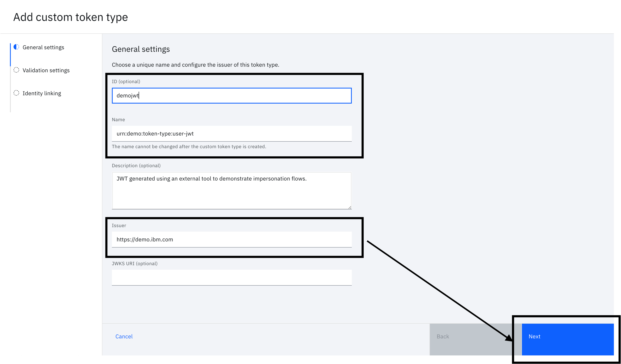
Task: Select the General settings step label
Action: pyautogui.click(x=43, y=47)
